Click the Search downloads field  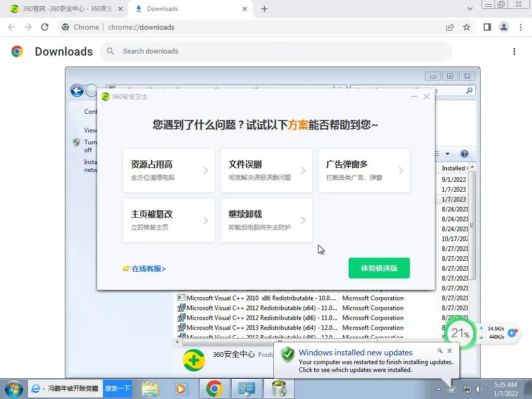click(x=276, y=51)
